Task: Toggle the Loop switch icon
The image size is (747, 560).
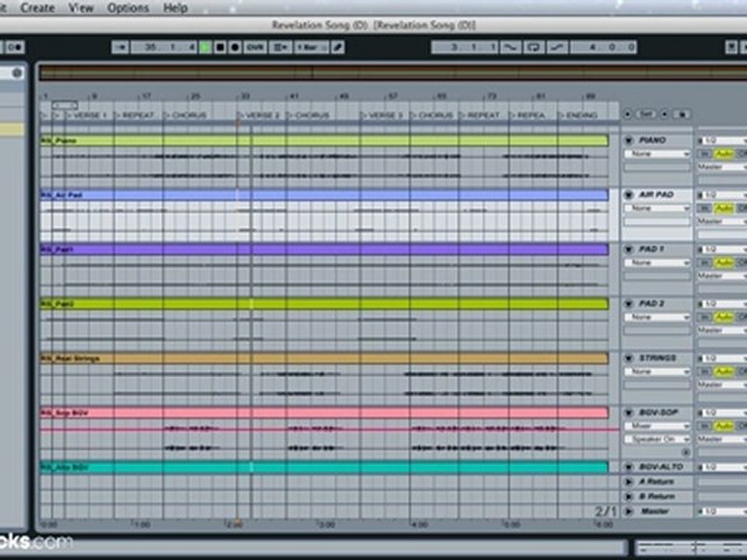Action: pyautogui.click(x=534, y=47)
